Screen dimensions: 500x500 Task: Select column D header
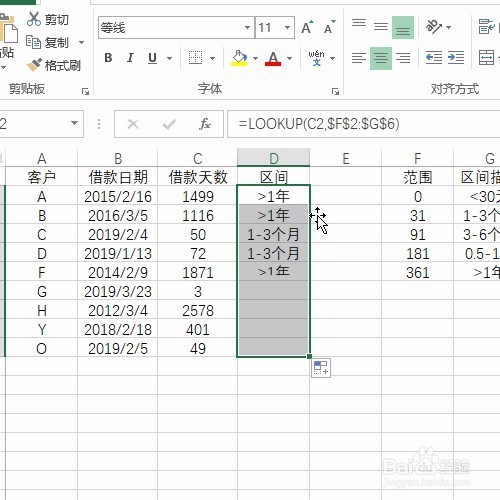(x=274, y=158)
